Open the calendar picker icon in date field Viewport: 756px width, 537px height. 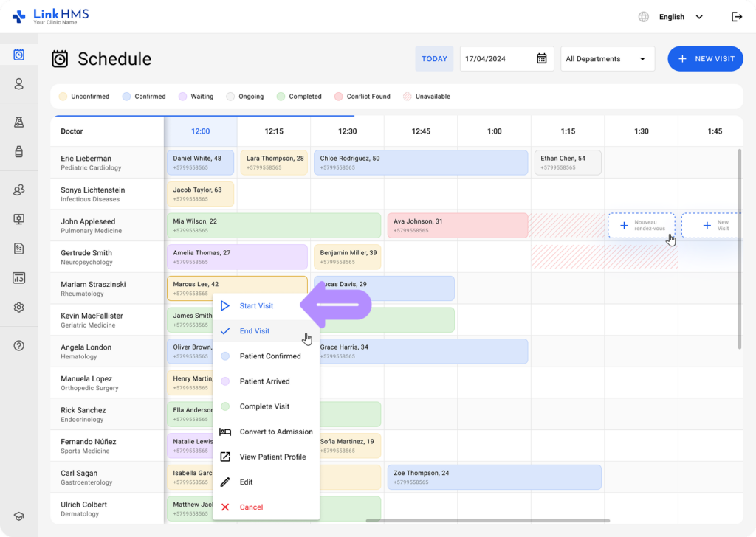tap(542, 59)
